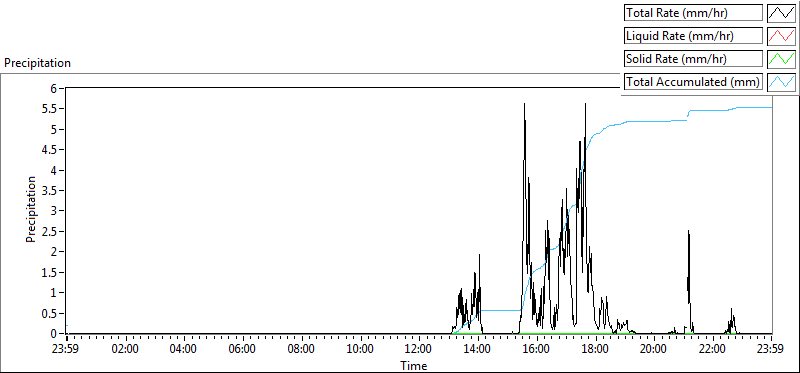The height and width of the screenshot is (373, 800).
Task: Click the 12:00 time axis label
Action: 419,350
